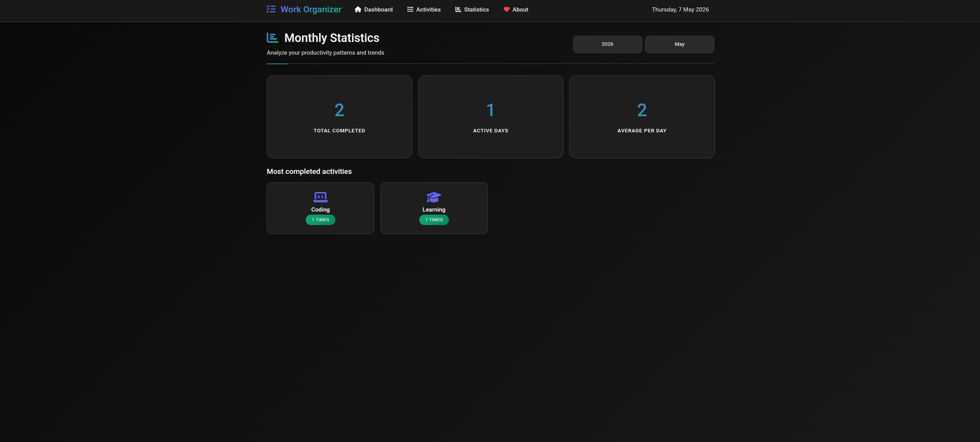Click the AVERAGE PER DAY label

tap(642, 131)
